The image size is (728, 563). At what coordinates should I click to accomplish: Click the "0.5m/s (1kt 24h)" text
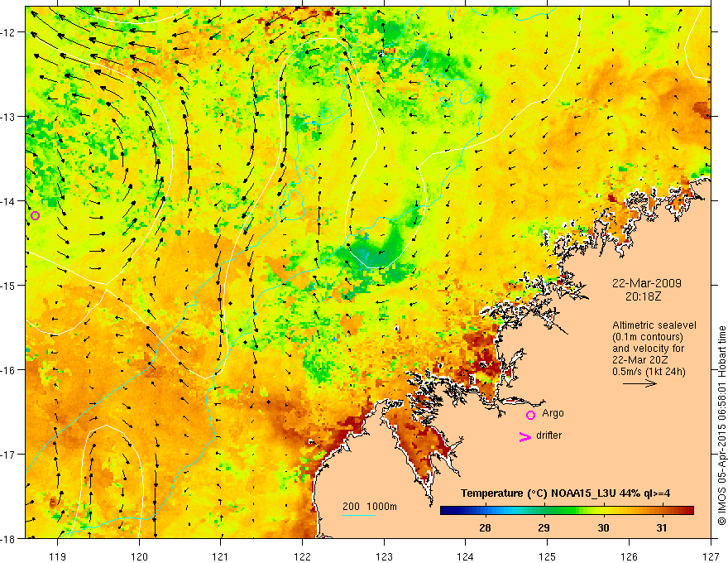pos(649,372)
